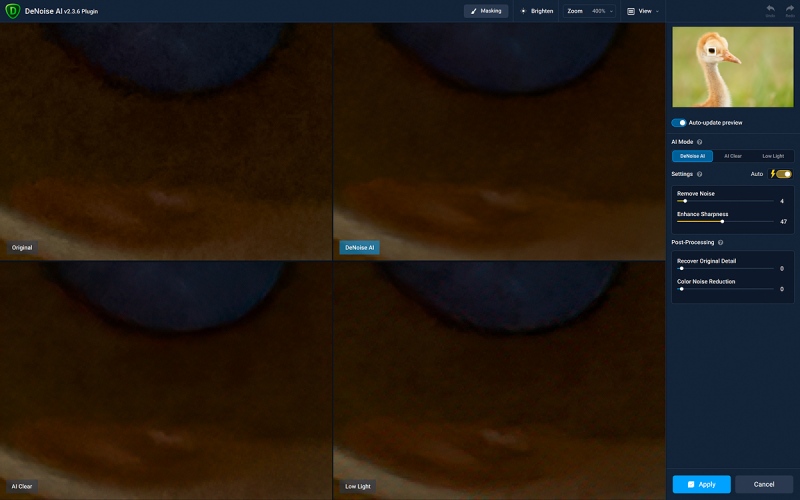Click the Redo arrow icon
The image size is (800, 500).
790,10
